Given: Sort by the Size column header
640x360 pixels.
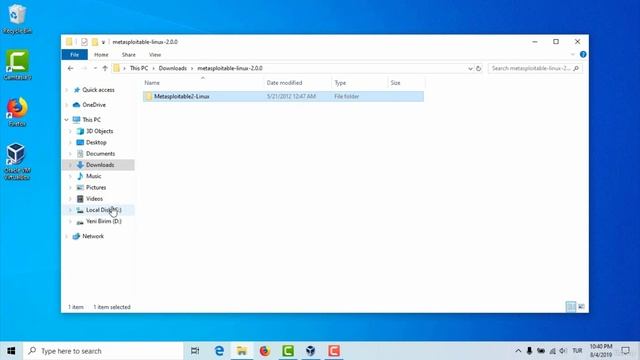Looking at the screenshot, I should (x=406, y=83).
